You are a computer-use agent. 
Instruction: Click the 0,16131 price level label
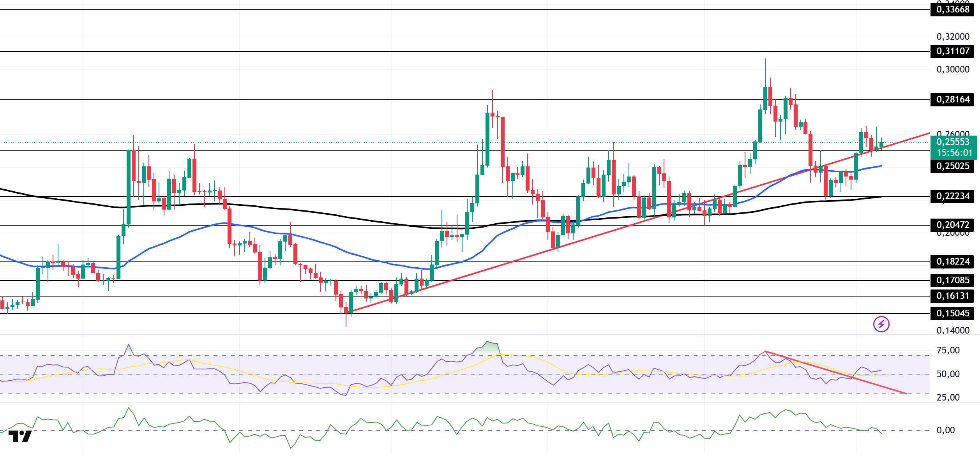pos(952,296)
